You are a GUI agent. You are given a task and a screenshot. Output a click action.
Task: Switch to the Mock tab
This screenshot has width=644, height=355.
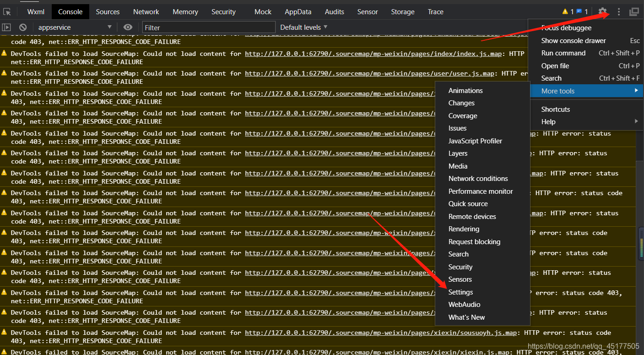(263, 12)
